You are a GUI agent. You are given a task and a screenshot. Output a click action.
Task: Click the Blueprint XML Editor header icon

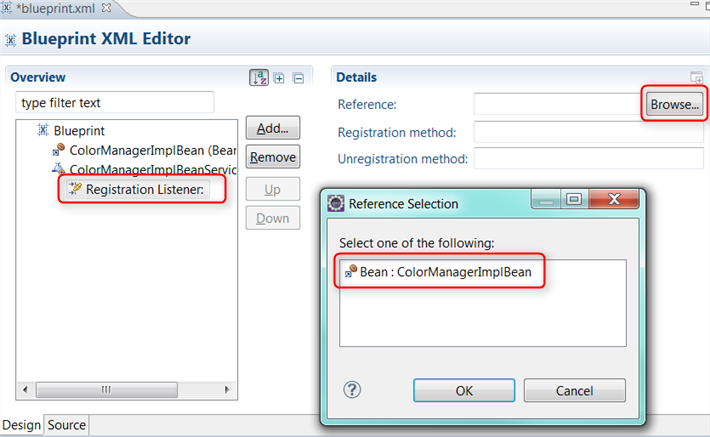(x=11, y=40)
